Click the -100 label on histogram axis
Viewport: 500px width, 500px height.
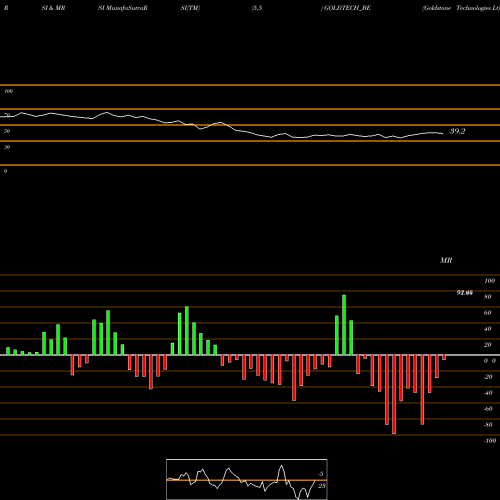(x=490, y=441)
